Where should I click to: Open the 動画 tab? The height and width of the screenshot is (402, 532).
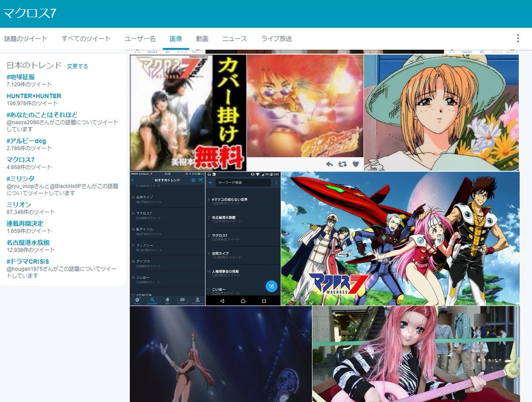202,39
